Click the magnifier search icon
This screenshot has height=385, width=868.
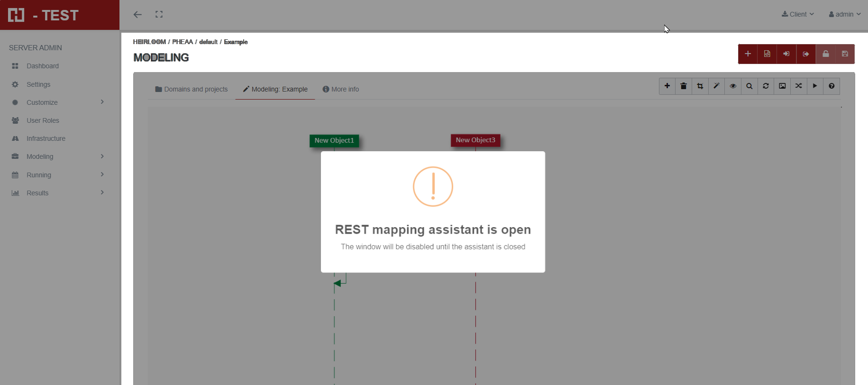click(749, 86)
